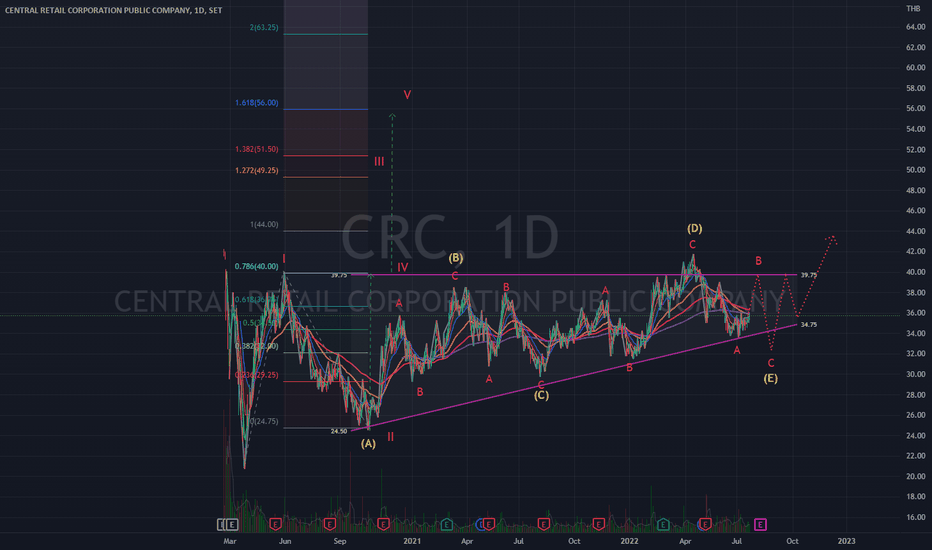
Task: Open the green earnings marker after 2022 label
Action: (663, 524)
